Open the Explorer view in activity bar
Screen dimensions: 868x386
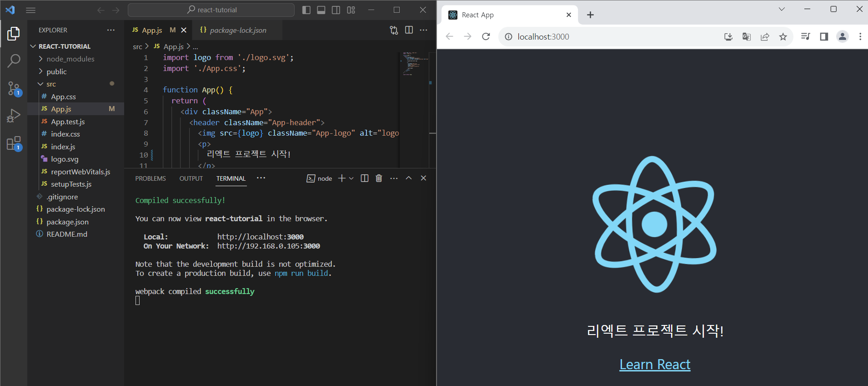14,34
